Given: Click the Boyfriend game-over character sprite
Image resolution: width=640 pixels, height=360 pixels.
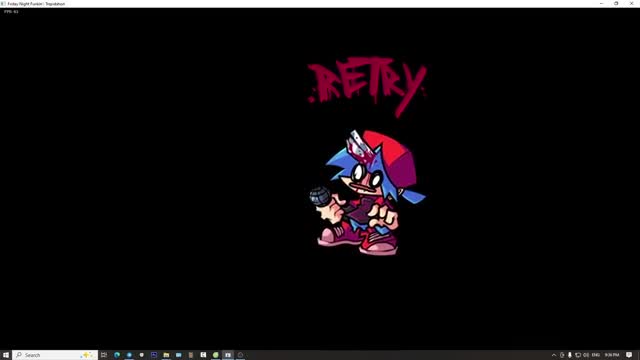Looking at the screenshot, I should click(367, 193).
